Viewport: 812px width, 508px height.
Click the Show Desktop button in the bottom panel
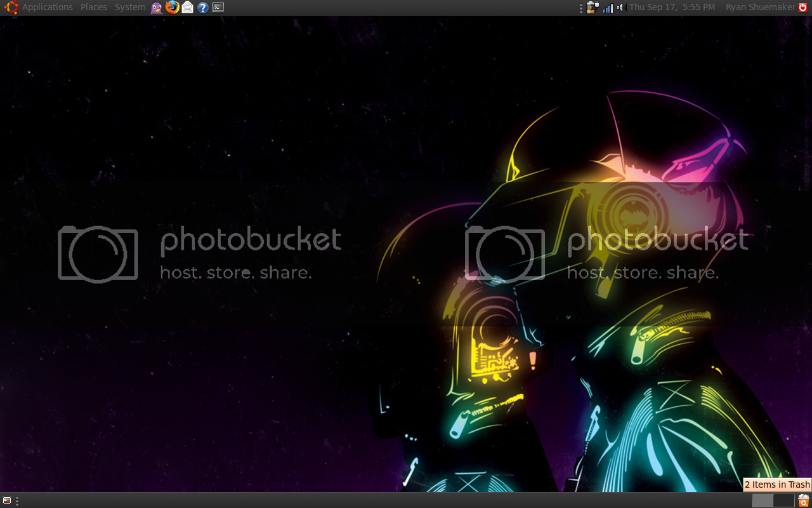[x=7, y=500]
